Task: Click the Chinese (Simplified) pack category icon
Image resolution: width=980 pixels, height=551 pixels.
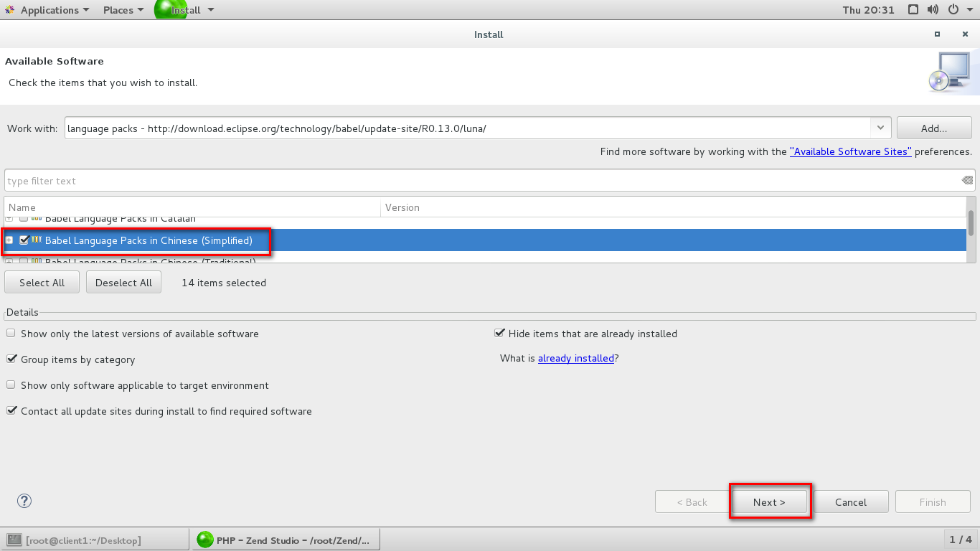Action: point(36,240)
